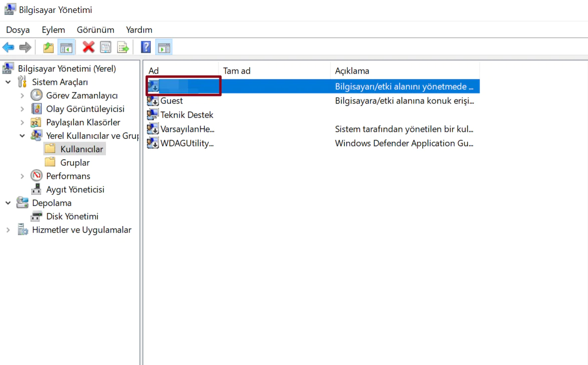This screenshot has width=588, height=365.
Task: Open Properties from the toolbar icon
Action: click(105, 47)
